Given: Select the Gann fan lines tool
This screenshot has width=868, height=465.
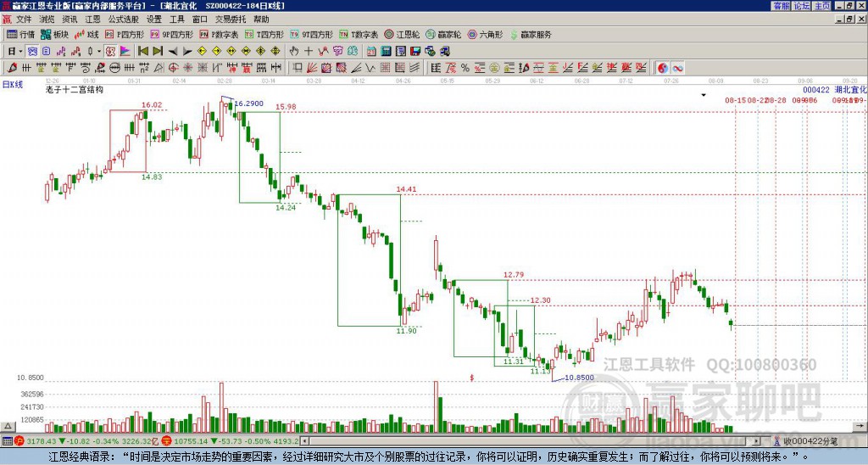Looking at the screenshot, I should click(312, 68).
